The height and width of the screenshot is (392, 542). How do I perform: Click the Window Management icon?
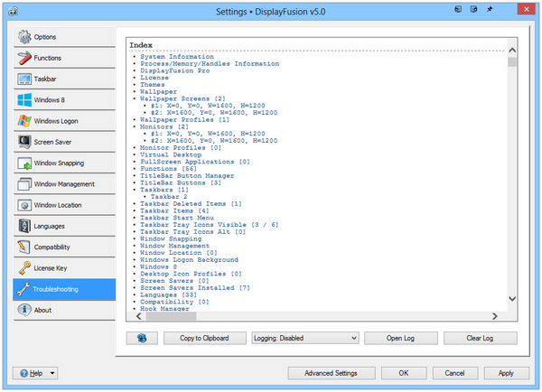point(24,184)
